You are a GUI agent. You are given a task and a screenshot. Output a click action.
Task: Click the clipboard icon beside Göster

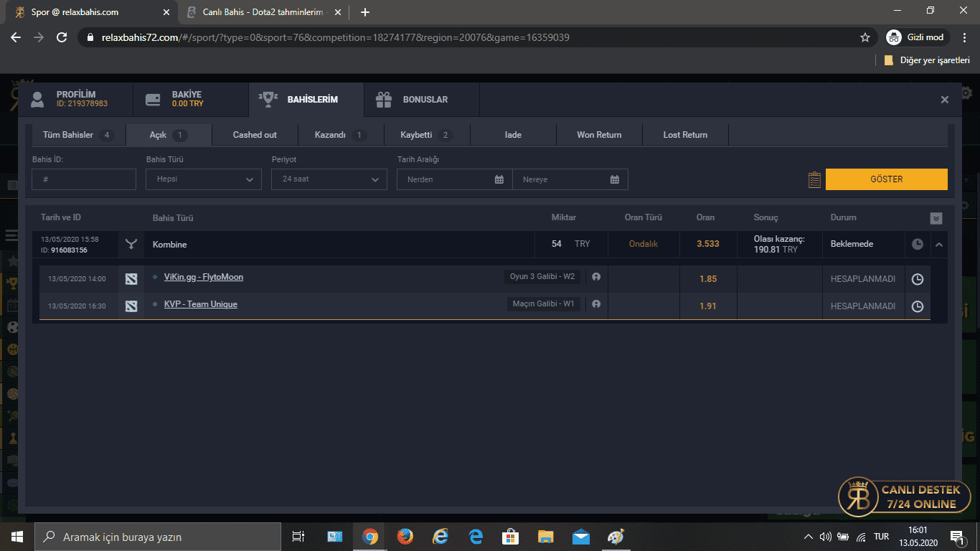[x=814, y=179]
